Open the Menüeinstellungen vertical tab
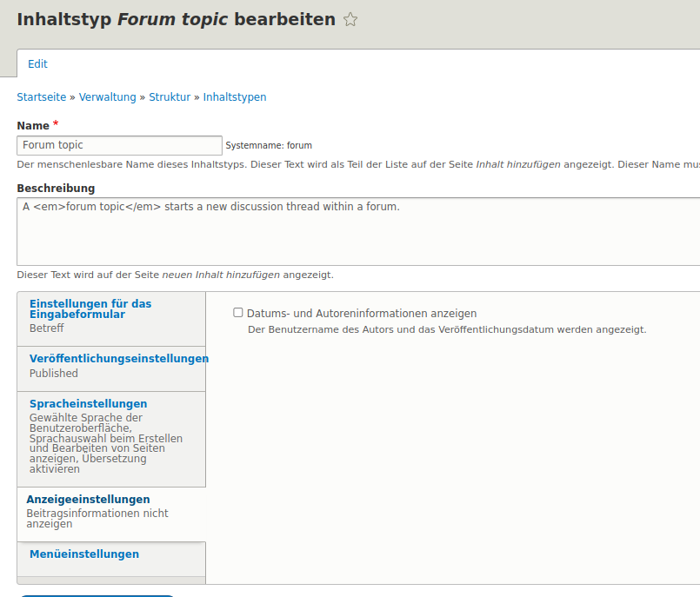The height and width of the screenshot is (597, 700). coord(84,554)
